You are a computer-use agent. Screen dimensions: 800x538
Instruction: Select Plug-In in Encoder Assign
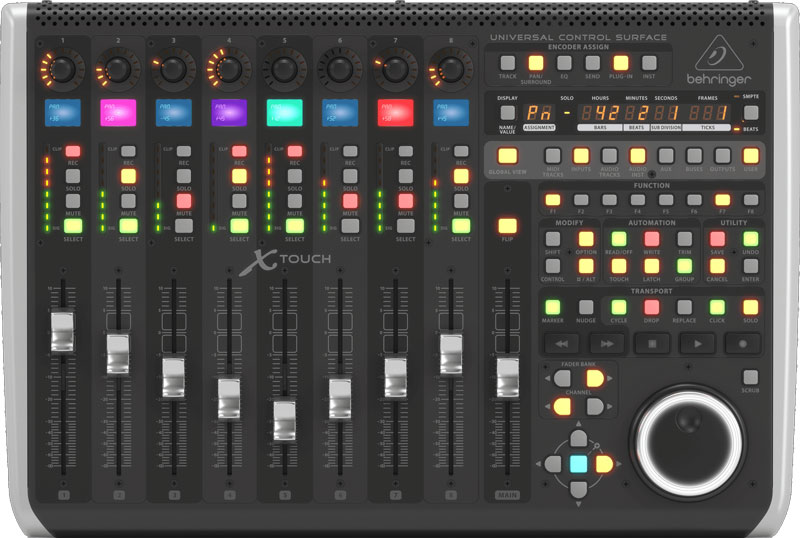pyautogui.click(x=620, y=63)
